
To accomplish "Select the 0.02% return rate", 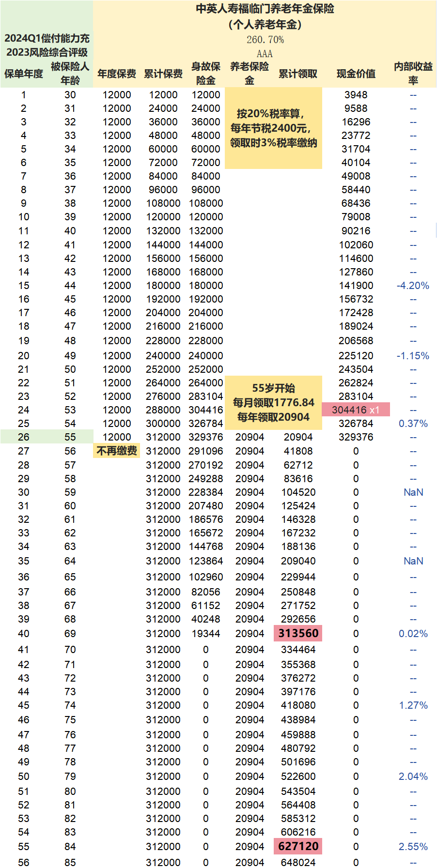I will pyautogui.click(x=413, y=634).
